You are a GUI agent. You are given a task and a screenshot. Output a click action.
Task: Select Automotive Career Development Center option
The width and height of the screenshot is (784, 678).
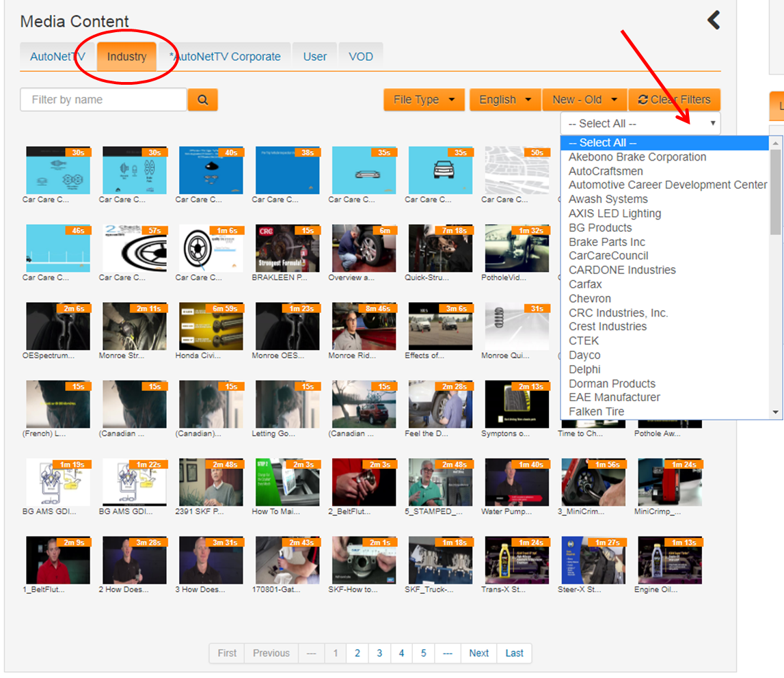[x=664, y=185]
